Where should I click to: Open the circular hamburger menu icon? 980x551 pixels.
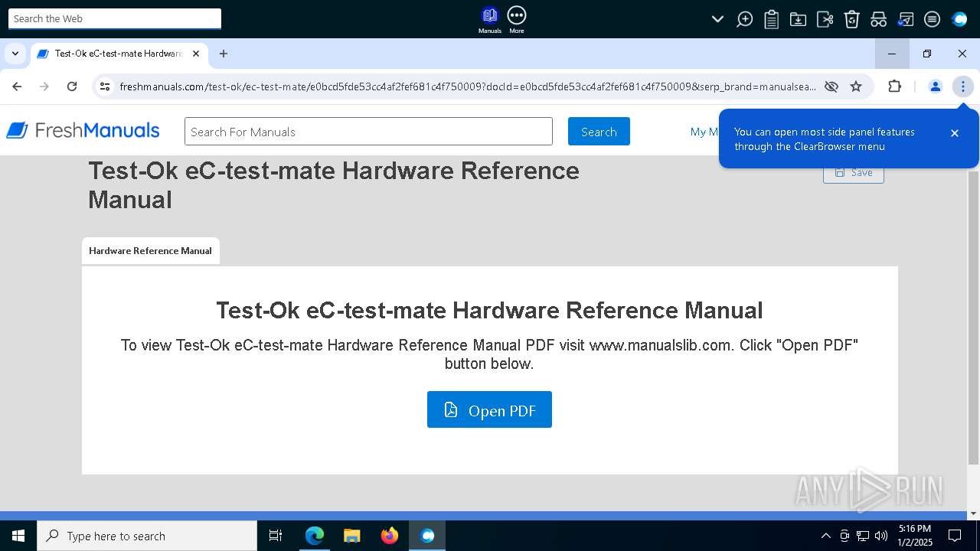click(932, 19)
